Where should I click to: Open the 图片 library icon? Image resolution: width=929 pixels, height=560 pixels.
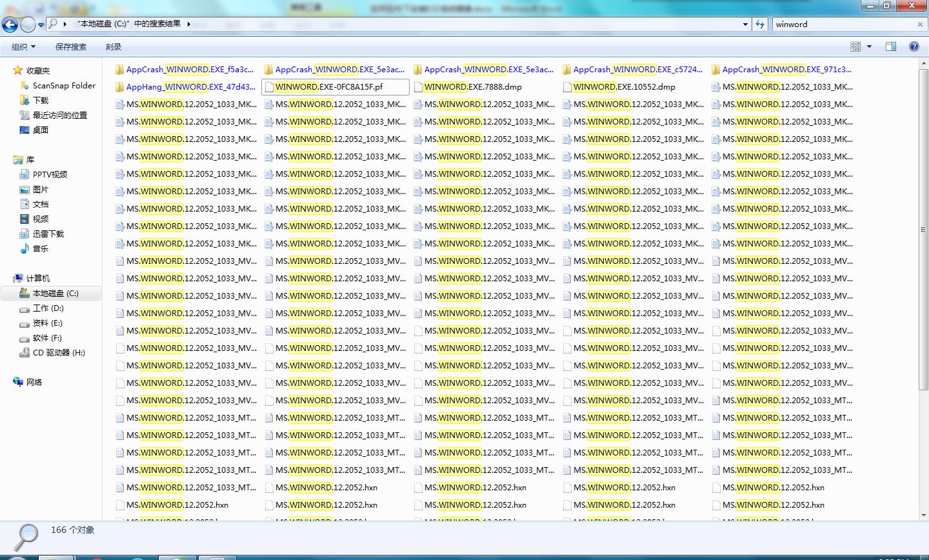[25, 189]
